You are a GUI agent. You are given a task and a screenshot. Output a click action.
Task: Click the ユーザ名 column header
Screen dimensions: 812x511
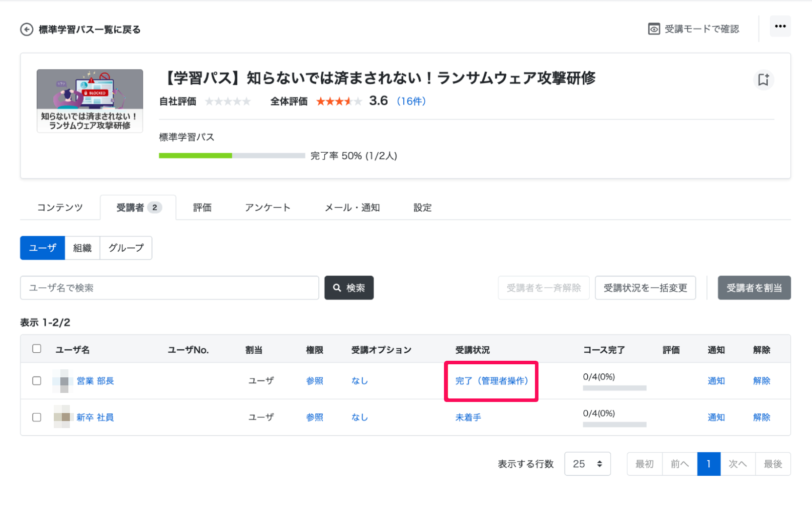(72, 350)
